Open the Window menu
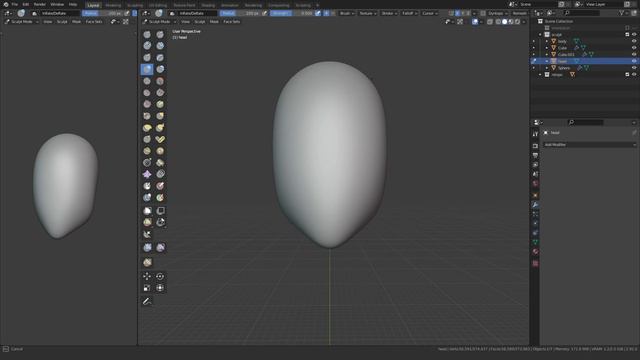 point(57,4)
